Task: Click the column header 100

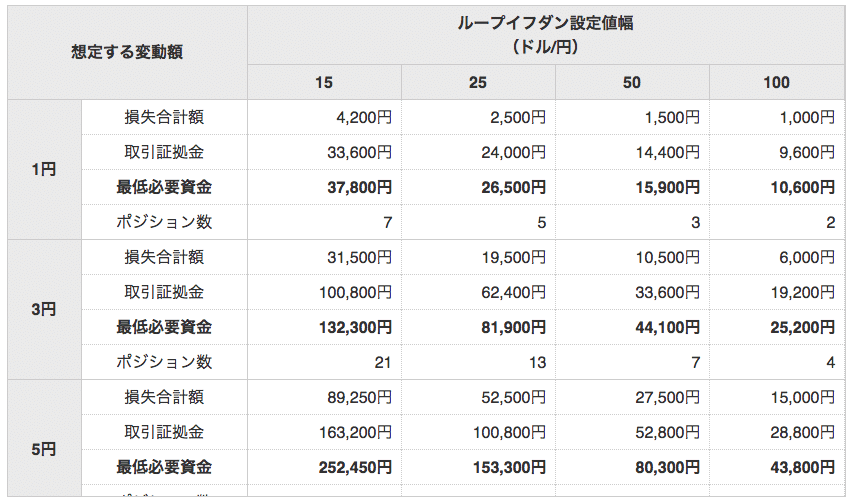Action: (777, 82)
